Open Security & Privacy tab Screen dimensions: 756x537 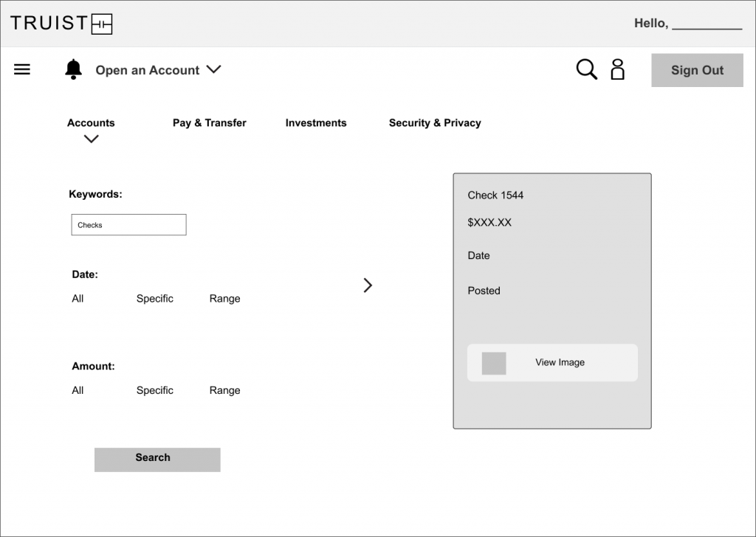pos(435,123)
